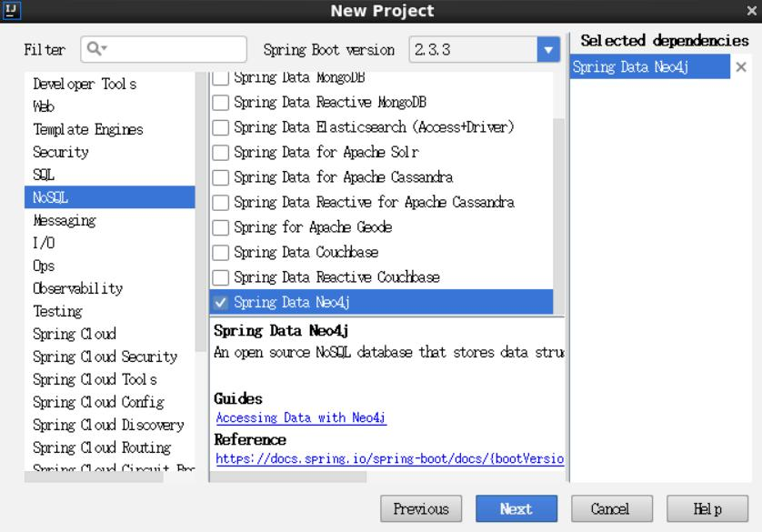Check Spring Data Elasticsearch option

(x=220, y=126)
